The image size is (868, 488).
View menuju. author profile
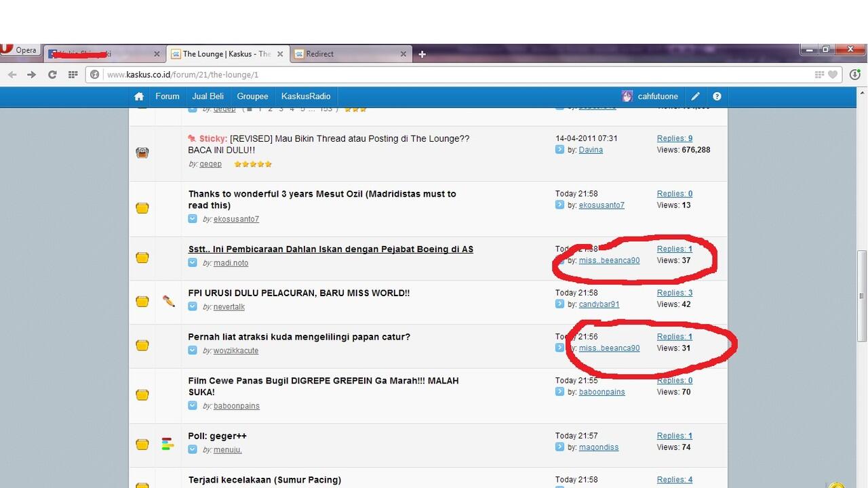pyautogui.click(x=228, y=450)
